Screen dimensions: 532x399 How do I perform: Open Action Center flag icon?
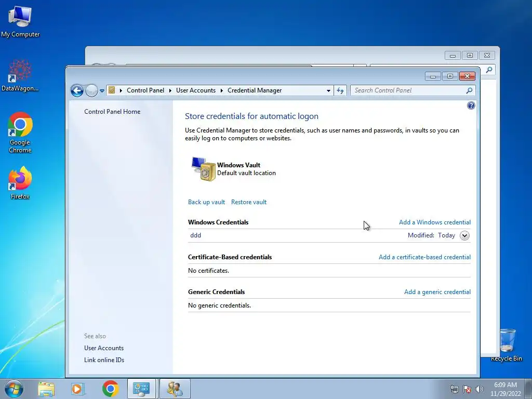click(467, 389)
